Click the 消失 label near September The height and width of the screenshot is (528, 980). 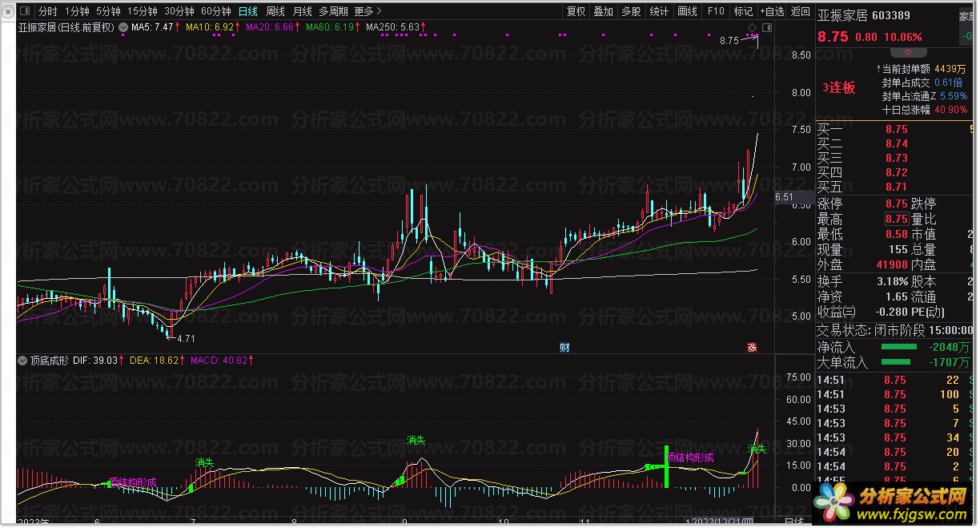[416, 441]
